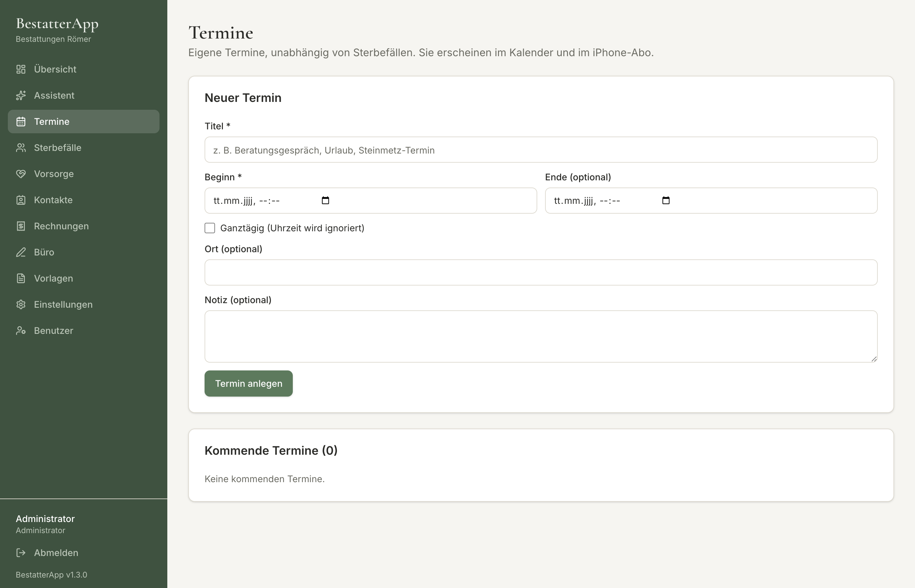Click the Notiz textarea resize handle
The height and width of the screenshot is (588, 915).
pos(874,359)
